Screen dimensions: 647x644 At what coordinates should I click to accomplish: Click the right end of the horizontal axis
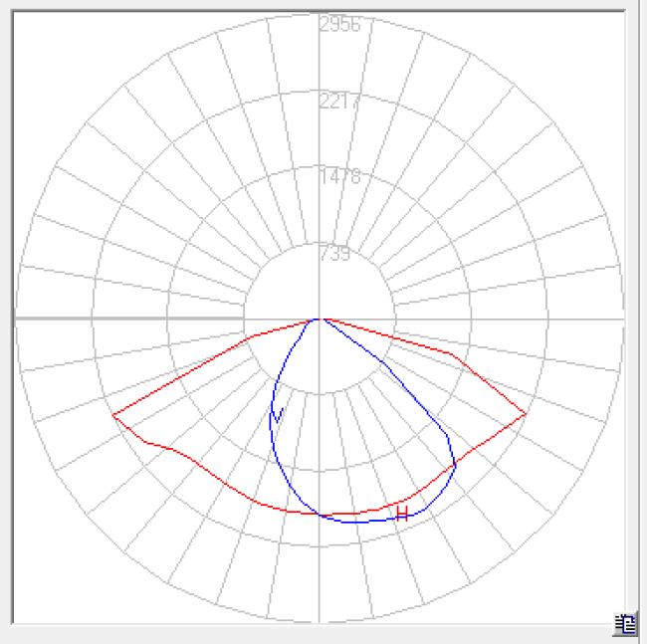[x=621, y=319]
